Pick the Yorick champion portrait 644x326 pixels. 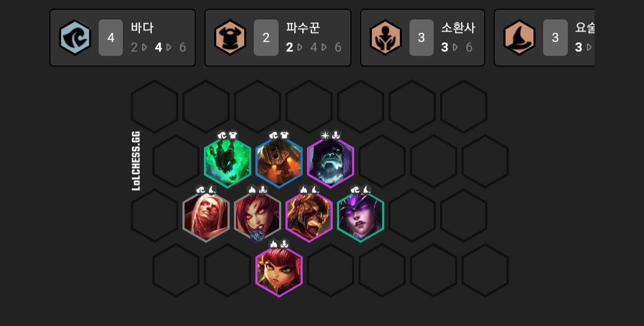tap(331, 162)
